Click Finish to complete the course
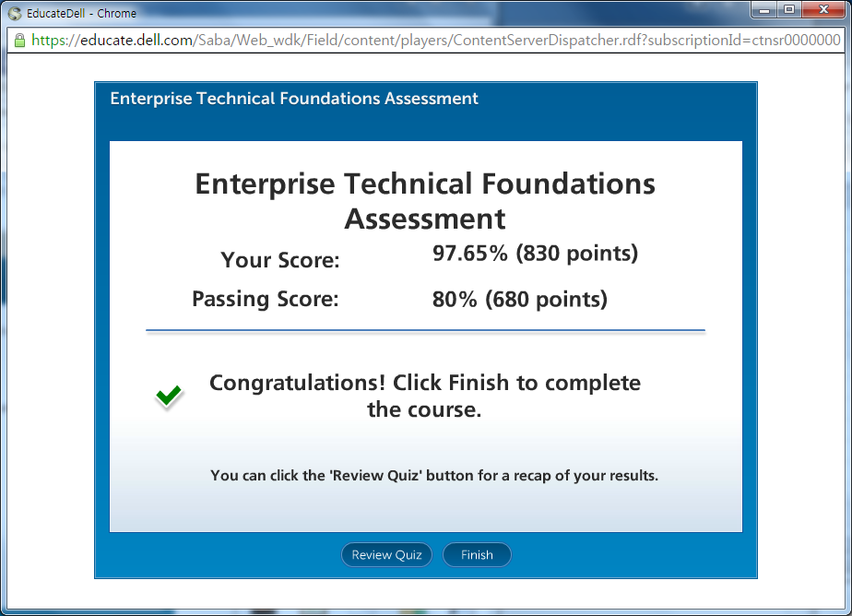Screen dimensions: 852x616 click(477, 555)
